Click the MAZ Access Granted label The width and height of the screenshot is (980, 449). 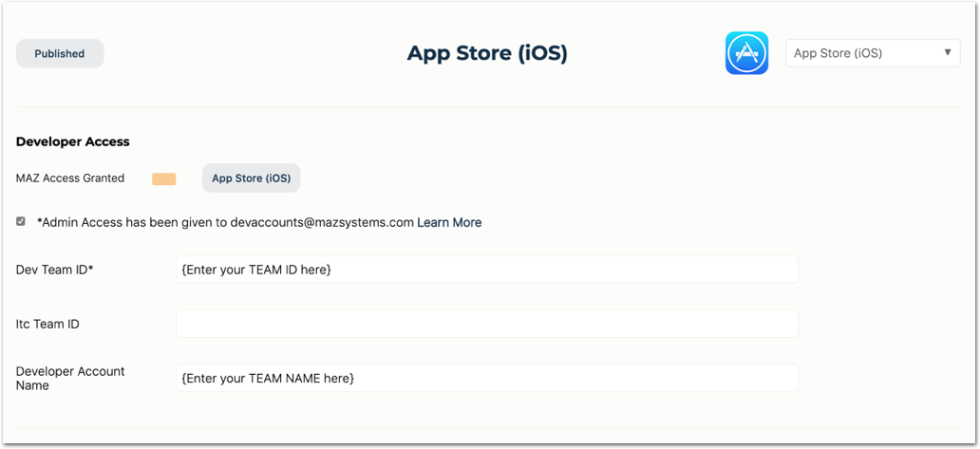(70, 178)
